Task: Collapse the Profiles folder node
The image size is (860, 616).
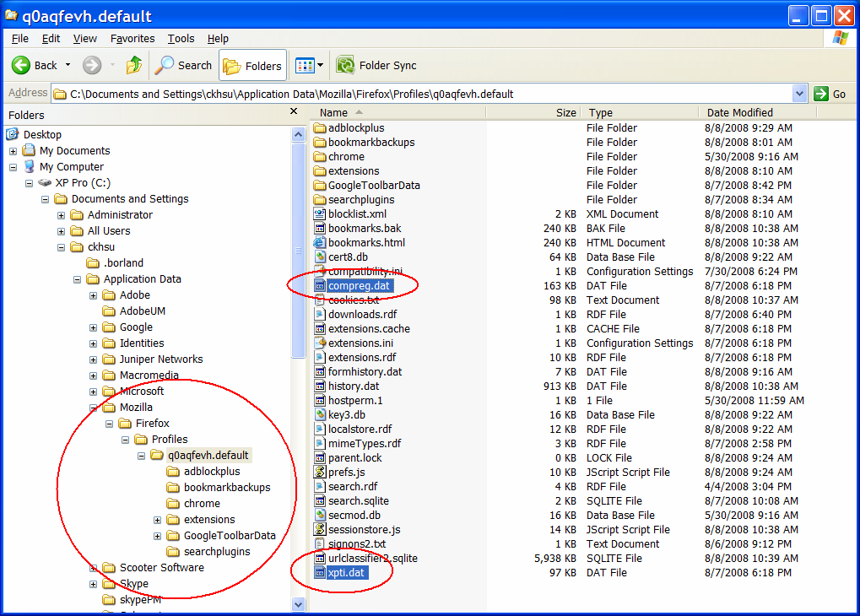Action: pyautogui.click(x=126, y=440)
